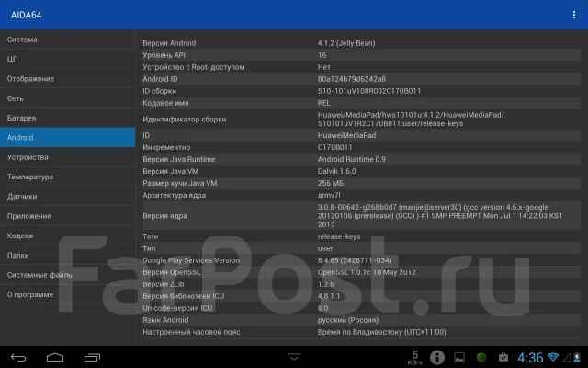Select the Версия ядра label
The height and width of the screenshot is (368, 588).
tap(164, 216)
